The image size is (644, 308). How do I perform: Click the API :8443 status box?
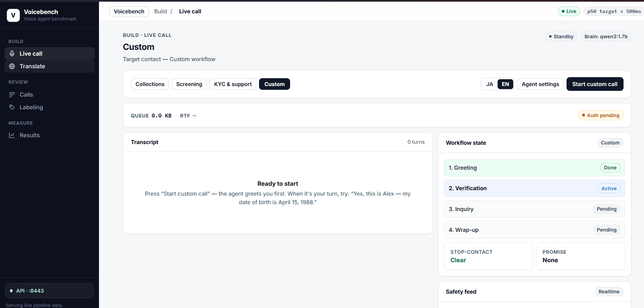point(49,291)
